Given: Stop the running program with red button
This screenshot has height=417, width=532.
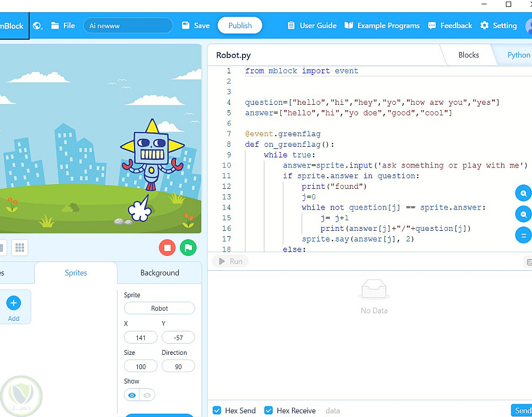Looking at the screenshot, I should (167, 248).
